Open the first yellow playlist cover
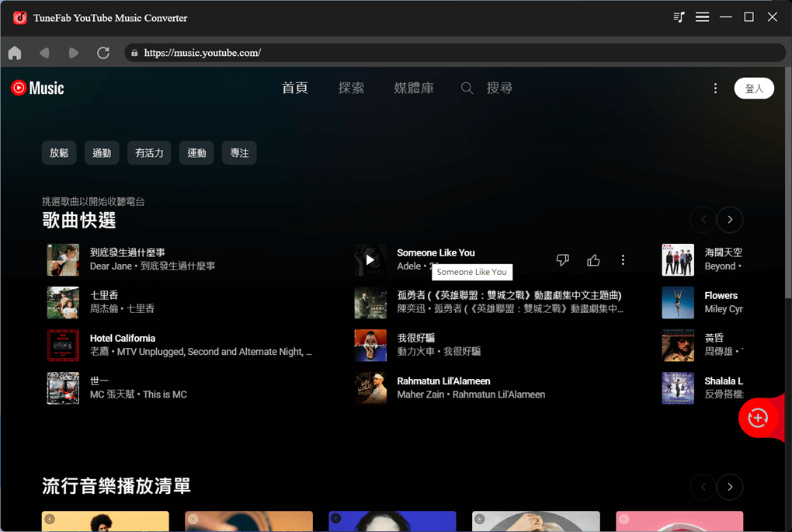792x532 pixels. (x=106, y=521)
